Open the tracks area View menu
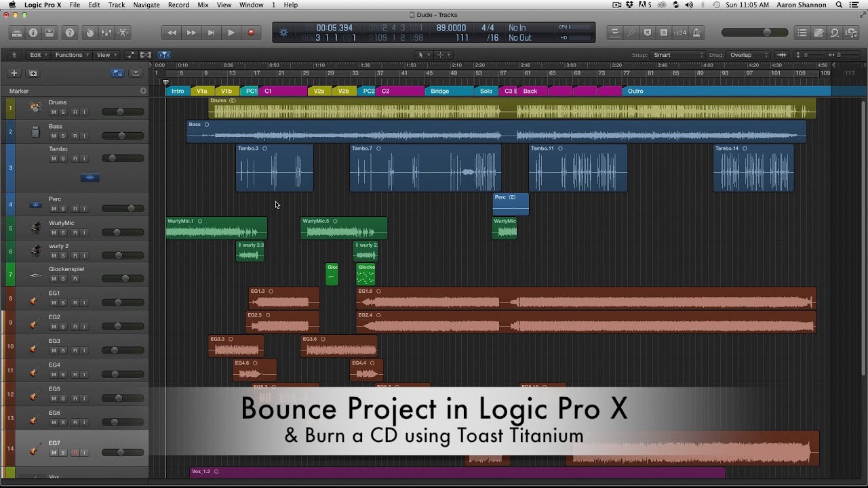868x488 pixels. pyautogui.click(x=106, y=55)
